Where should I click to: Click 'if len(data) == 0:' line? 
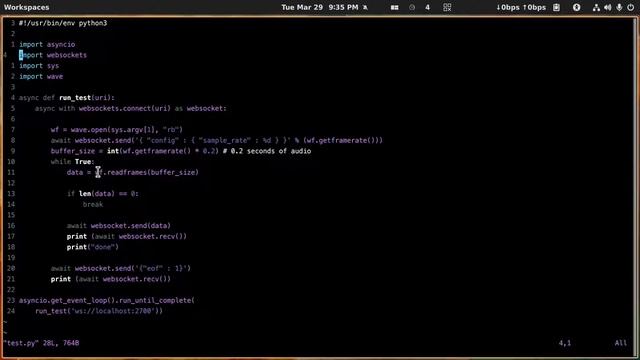(103, 193)
